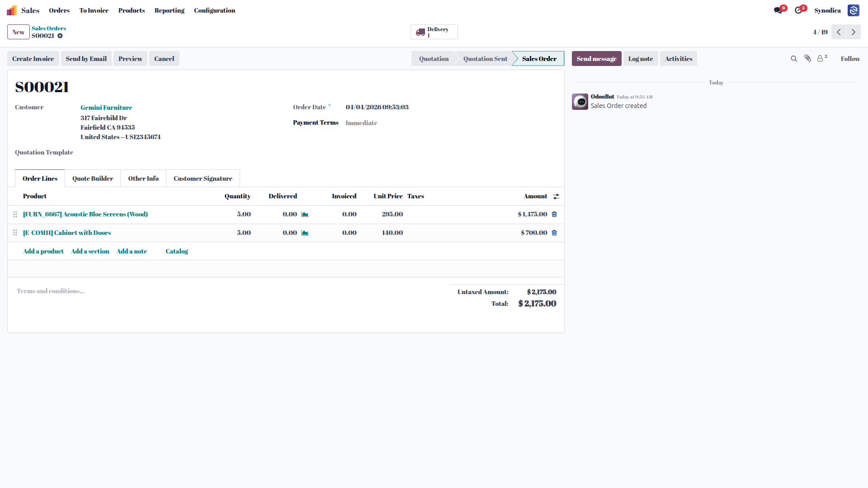The image size is (868, 488).
Task: Attach files with the paperclip icon
Action: click(808, 58)
